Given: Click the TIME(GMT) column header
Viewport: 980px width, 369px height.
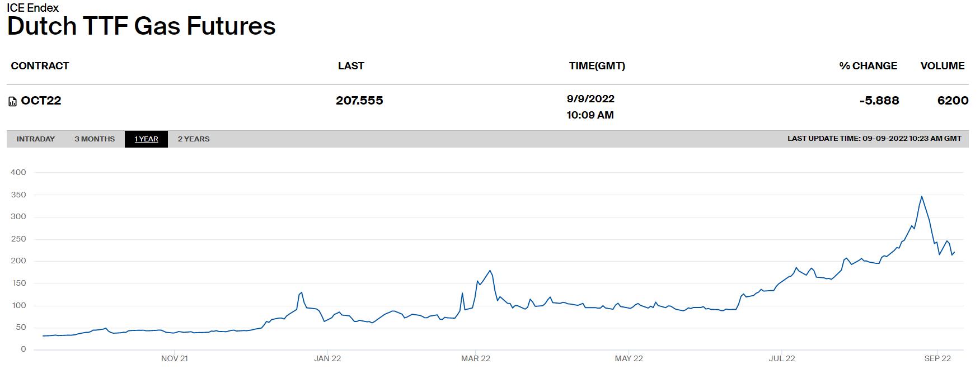Looking at the screenshot, I should pyautogui.click(x=597, y=66).
